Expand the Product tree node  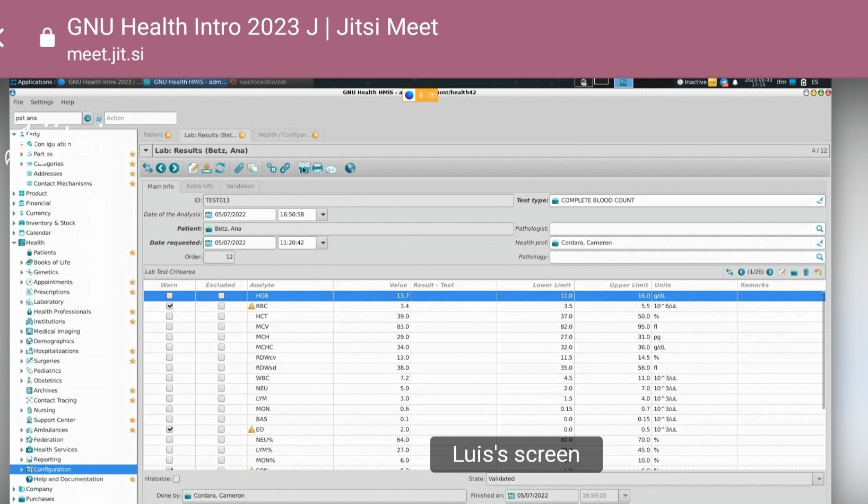[14, 194]
